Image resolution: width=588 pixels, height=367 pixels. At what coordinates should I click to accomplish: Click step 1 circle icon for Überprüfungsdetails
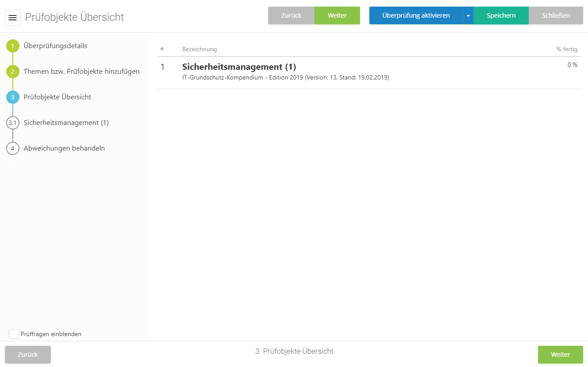point(13,46)
